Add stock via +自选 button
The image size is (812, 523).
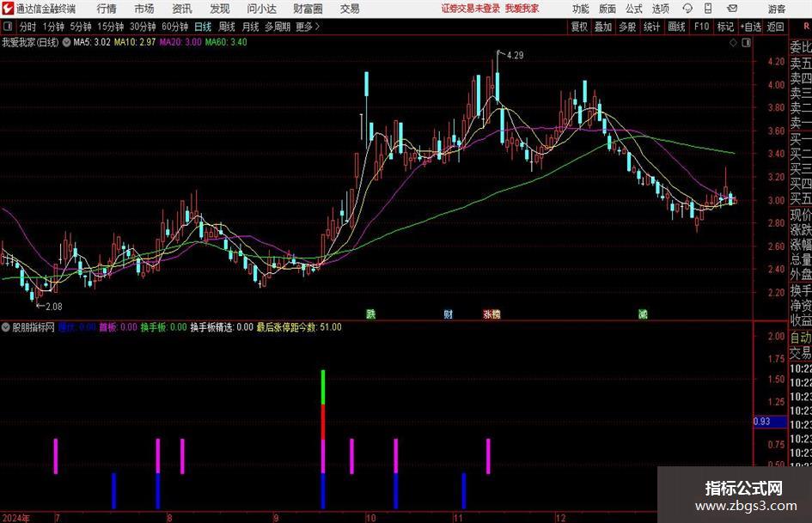pos(750,27)
